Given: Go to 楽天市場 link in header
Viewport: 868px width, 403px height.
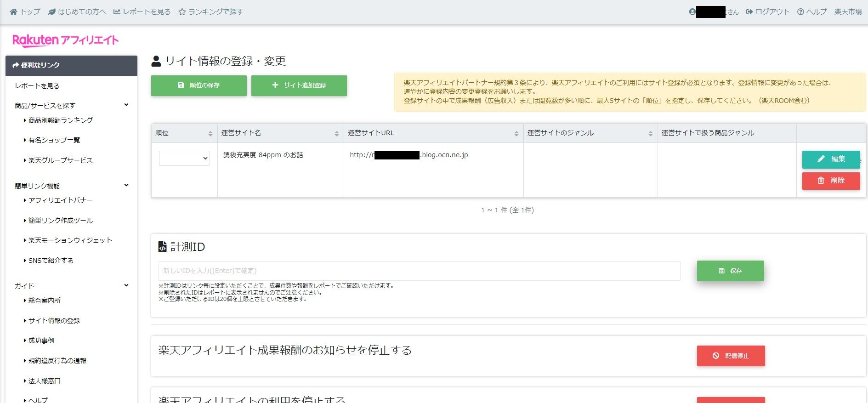Looking at the screenshot, I should click(848, 12).
